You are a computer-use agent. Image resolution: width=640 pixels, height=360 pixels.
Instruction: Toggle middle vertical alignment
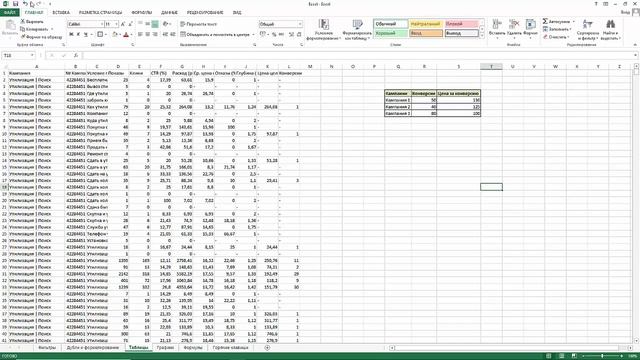pyautogui.click(x=148, y=24)
